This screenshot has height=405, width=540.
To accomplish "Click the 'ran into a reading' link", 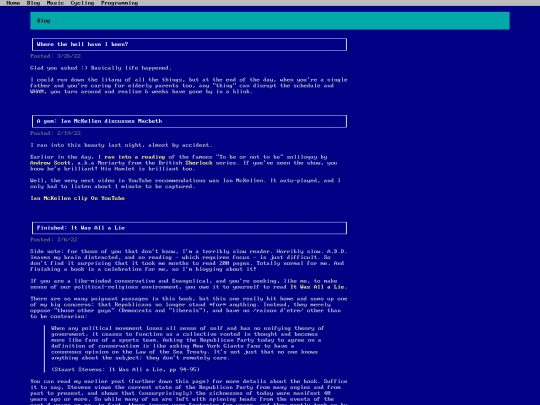I will click(x=135, y=157).
